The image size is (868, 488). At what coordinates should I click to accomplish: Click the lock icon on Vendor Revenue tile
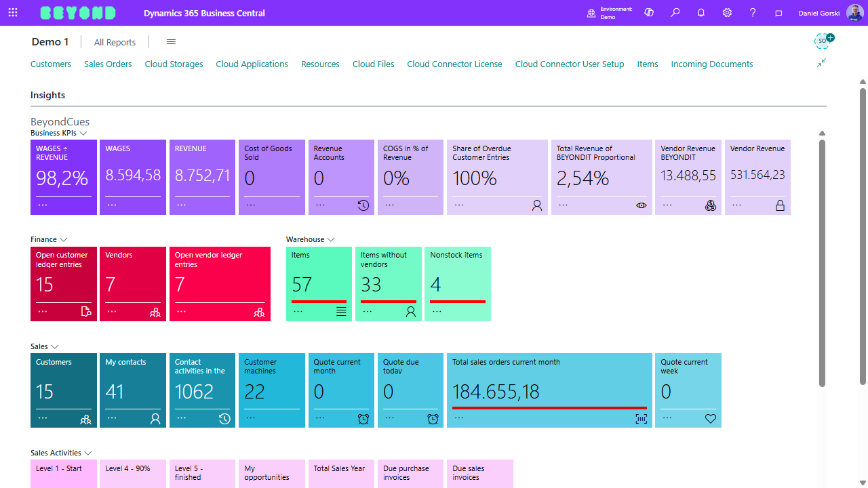click(780, 205)
